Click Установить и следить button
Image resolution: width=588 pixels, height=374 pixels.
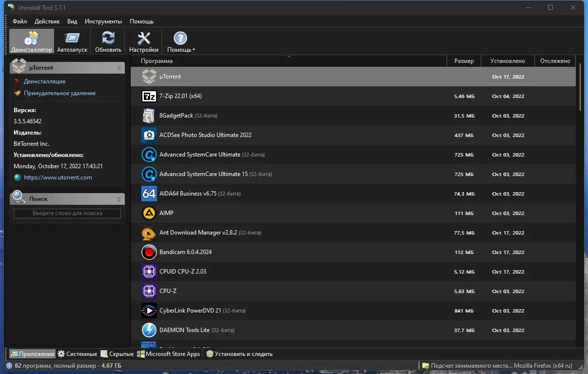coord(239,354)
